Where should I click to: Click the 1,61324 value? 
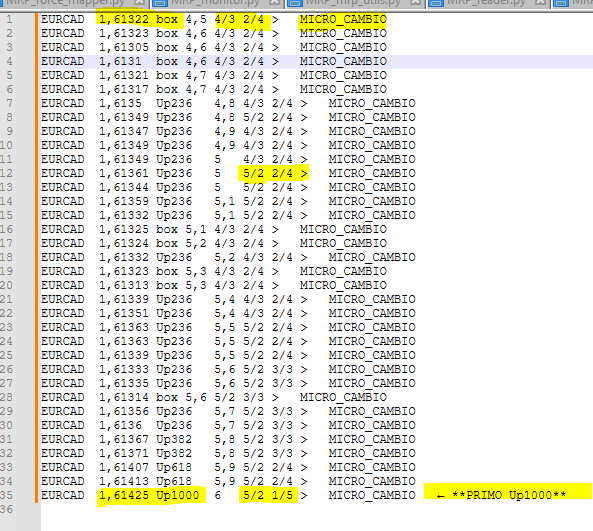[124, 243]
